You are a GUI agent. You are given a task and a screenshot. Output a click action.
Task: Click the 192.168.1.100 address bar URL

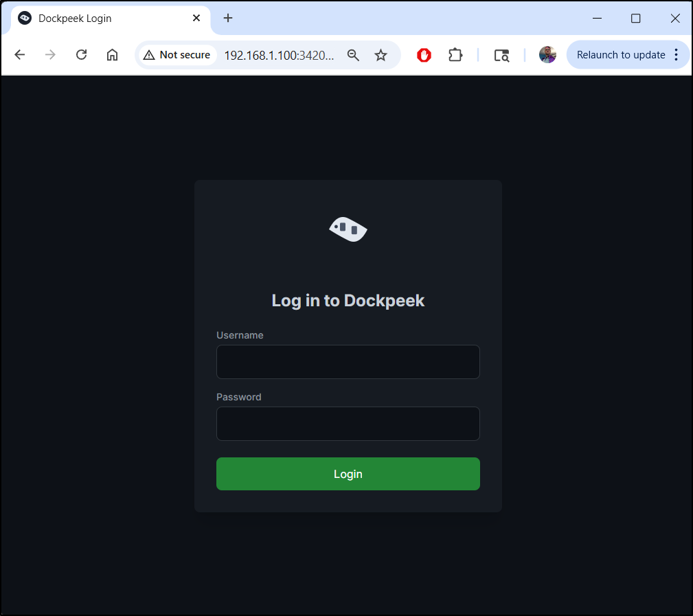pos(279,55)
